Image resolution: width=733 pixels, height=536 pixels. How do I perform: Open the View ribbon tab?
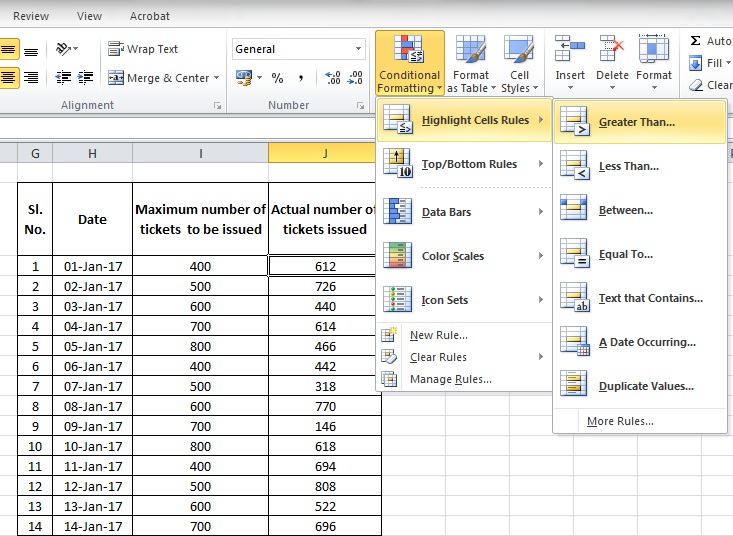tap(89, 16)
